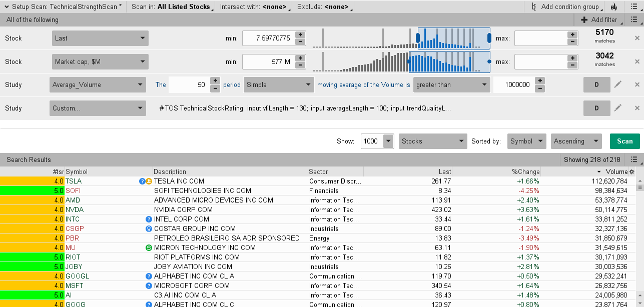Grab the left handle of Market cap slider
The image size is (644, 307).
409,61
